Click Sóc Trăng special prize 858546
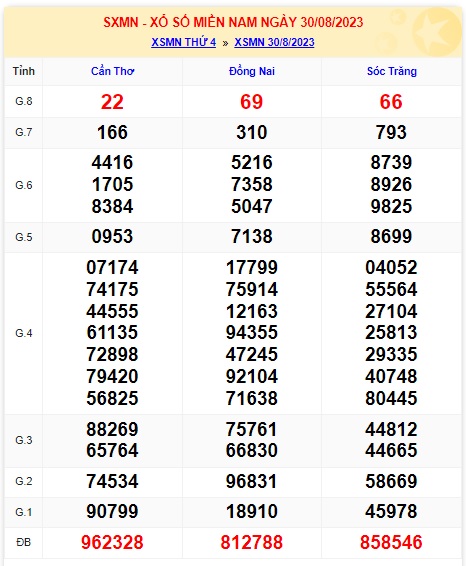Image resolution: width=466 pixels, height=566 pixels. point(391,542)
